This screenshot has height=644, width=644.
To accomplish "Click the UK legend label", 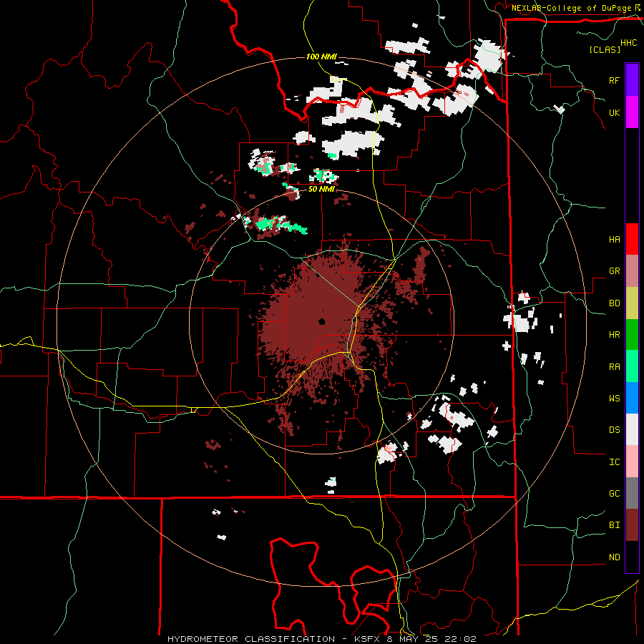I will tap(614, 112).
